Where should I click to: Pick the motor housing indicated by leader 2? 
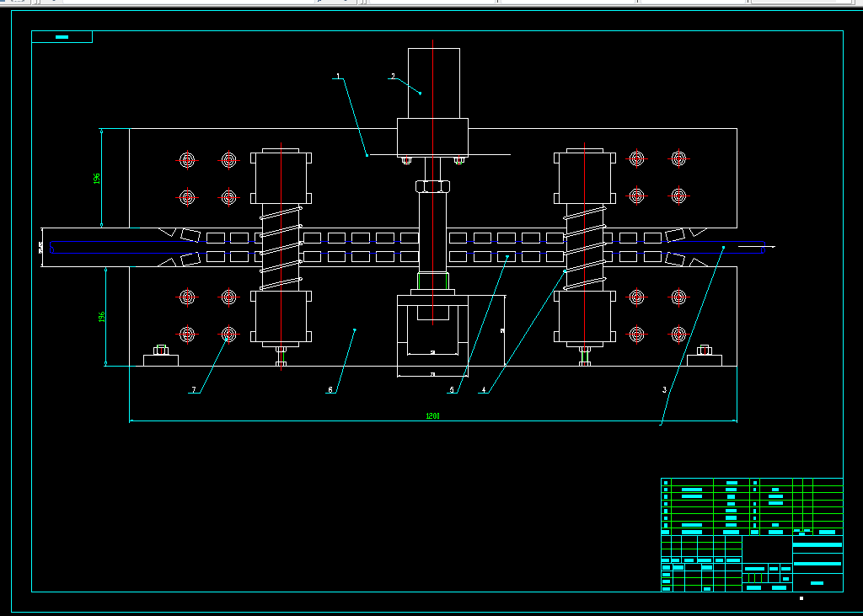pos(434,83)
